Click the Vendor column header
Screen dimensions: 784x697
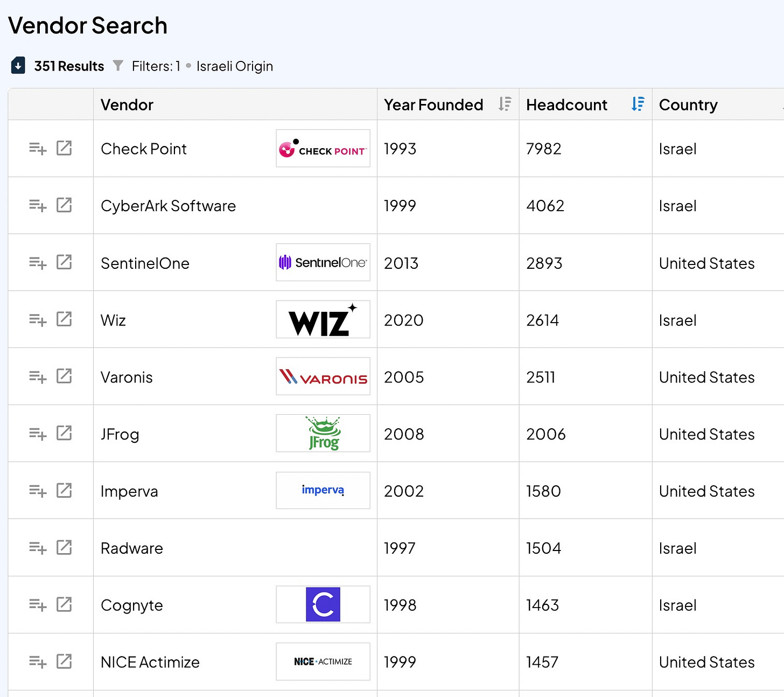coord(235,104)
